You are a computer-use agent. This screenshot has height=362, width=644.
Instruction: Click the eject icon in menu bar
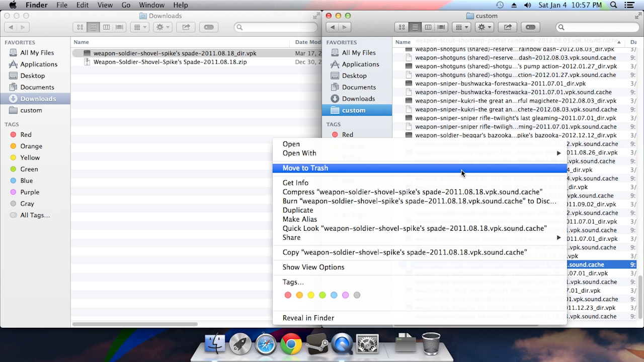(514, 5)
